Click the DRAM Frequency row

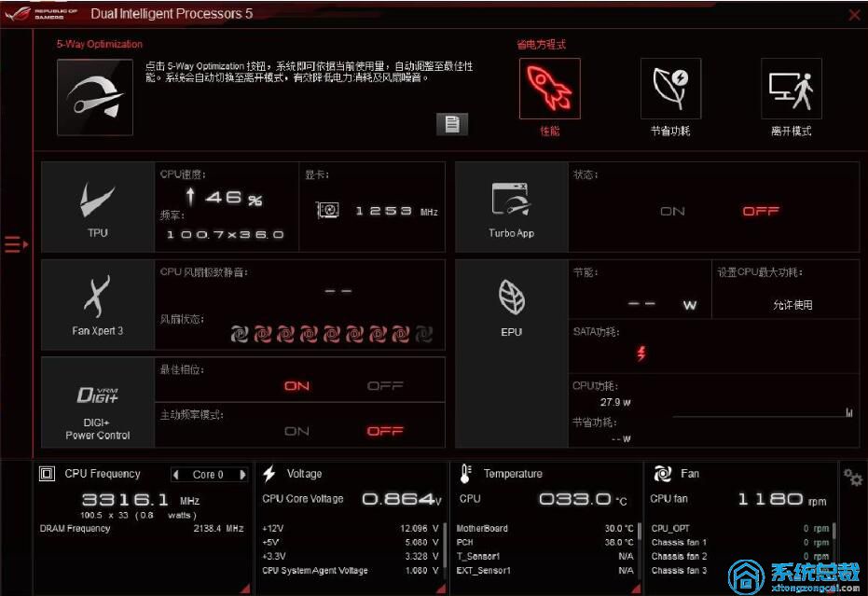click(142, 529)
